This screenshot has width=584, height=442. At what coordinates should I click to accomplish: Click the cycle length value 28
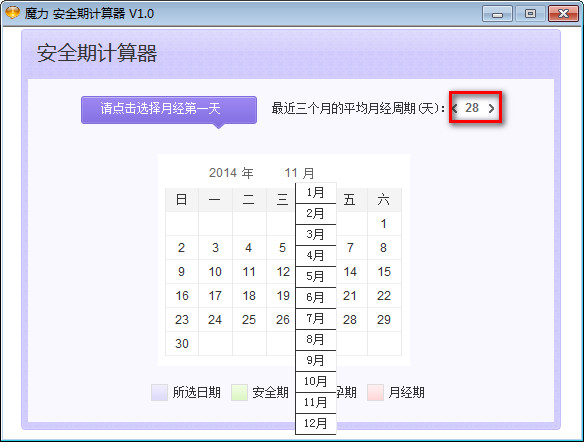472,108
